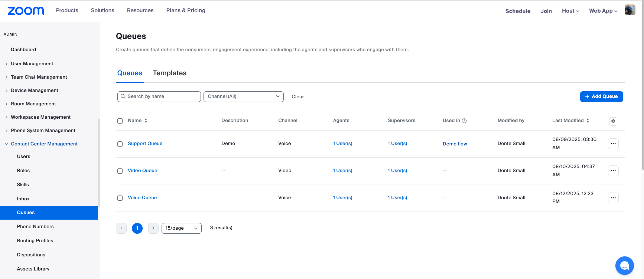Open the chat support bubble
This screenshot has height=279, width=644.
[x=624, y=266]
